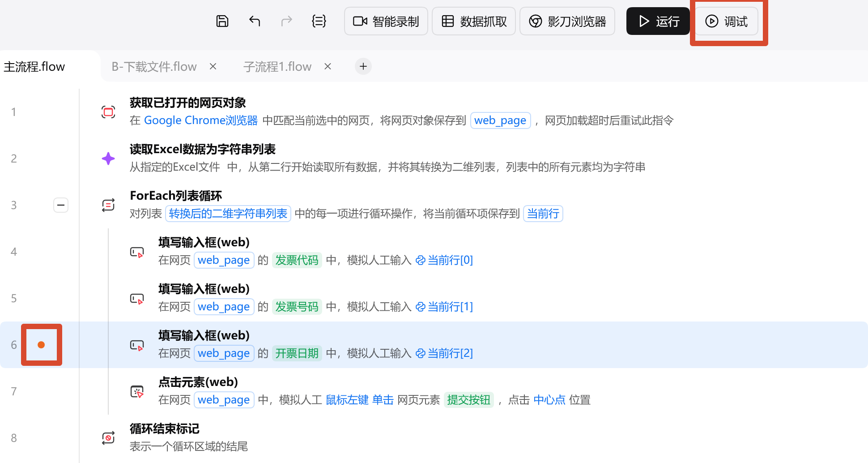Click the 当前行 variable tag on line 3
Screen dimensions: 868x463
[x=543, y=214]
